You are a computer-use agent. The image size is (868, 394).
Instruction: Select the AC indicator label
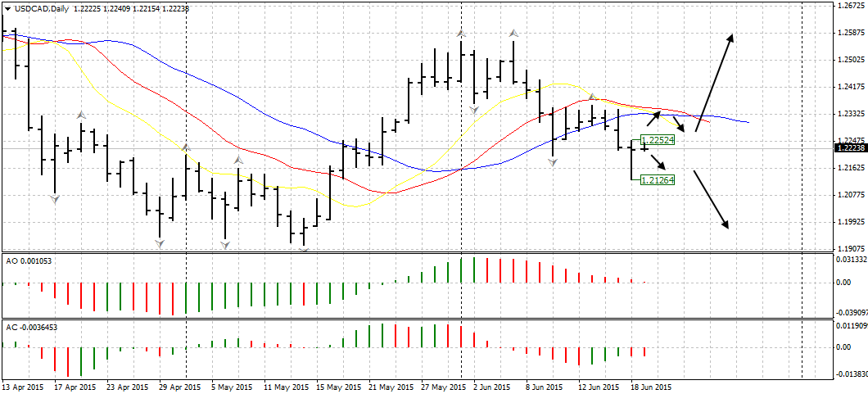(31, 327)
